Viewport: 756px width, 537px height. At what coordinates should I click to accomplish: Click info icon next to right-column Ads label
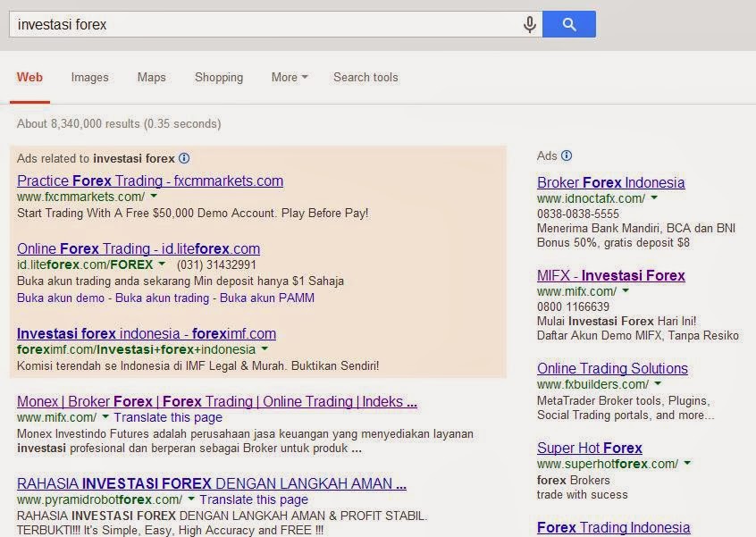tap(567, 155)
